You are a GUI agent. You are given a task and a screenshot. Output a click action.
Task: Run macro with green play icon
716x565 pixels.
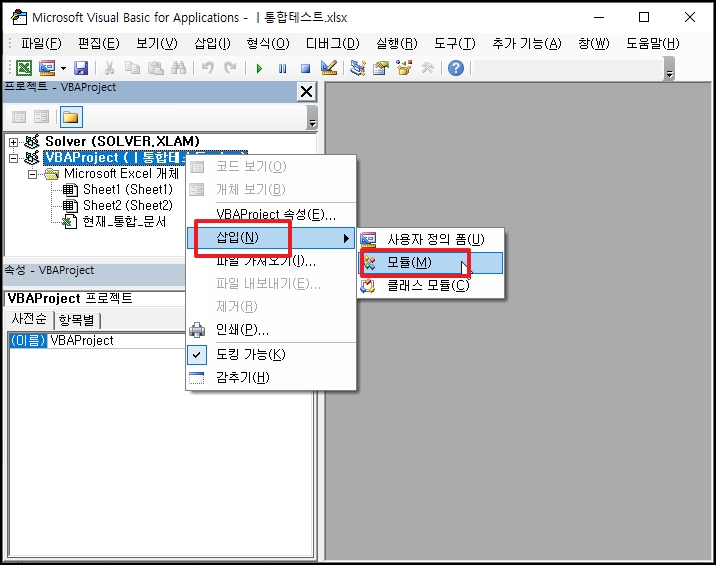pyautogui.click(x=259, y=69)
